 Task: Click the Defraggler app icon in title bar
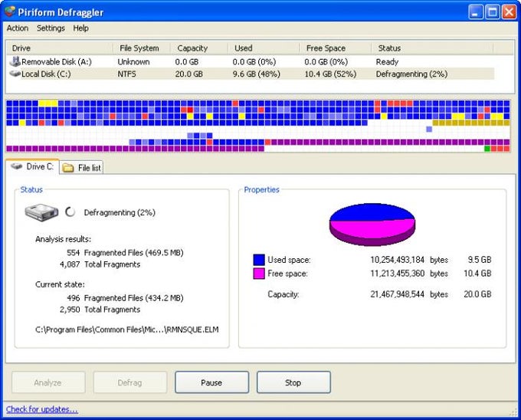click(x=10, y=11)
